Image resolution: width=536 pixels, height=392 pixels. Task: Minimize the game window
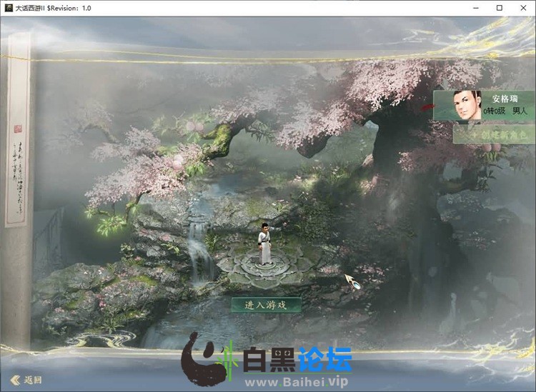[475, 8]
